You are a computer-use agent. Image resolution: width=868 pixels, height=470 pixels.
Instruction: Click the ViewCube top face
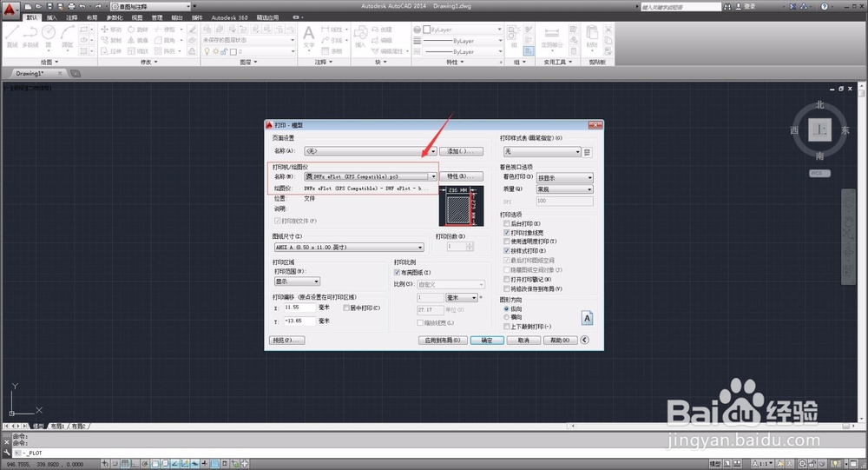point(820,130)
